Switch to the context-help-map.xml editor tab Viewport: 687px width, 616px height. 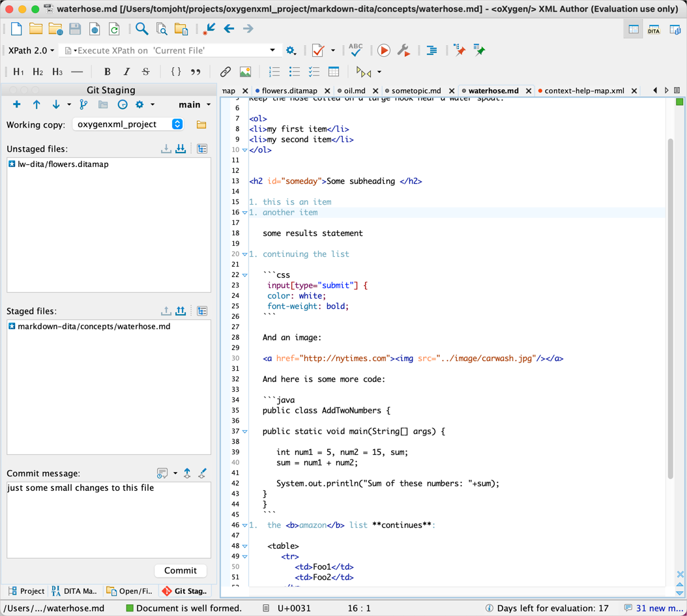(584, 91)
